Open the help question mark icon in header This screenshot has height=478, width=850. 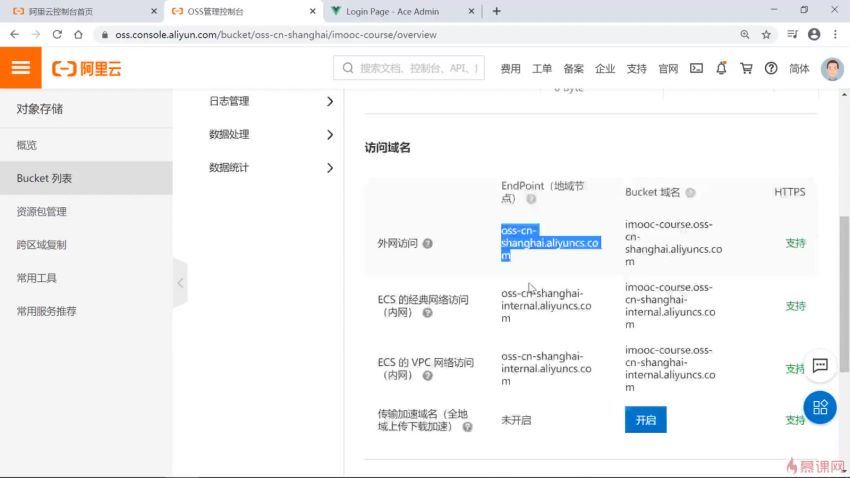(771, 68)
